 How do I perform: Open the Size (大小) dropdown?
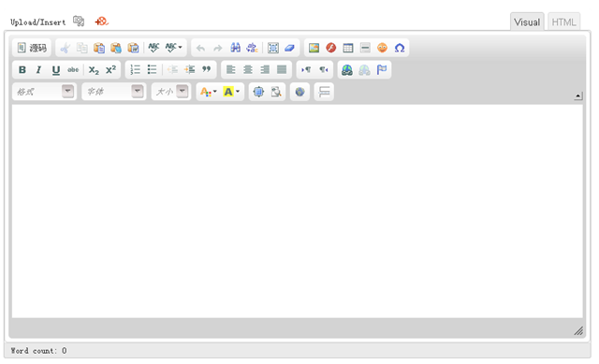(171, 92)
